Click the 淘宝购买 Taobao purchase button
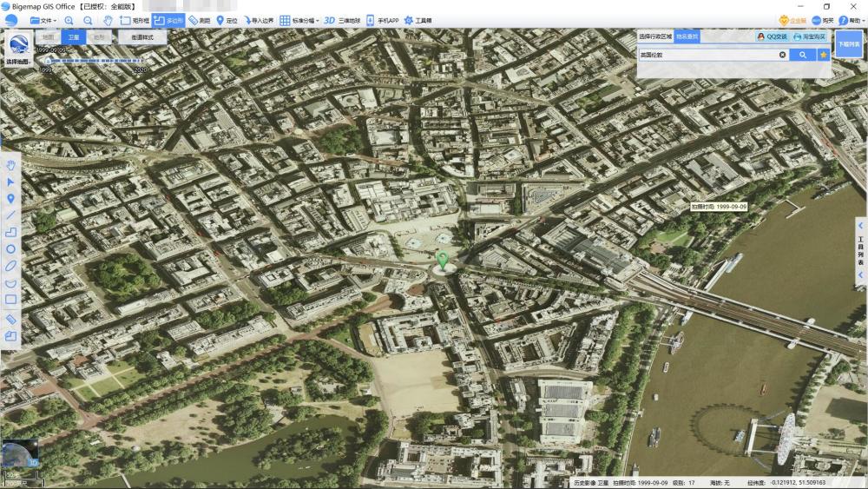Image resolution: width=868 pixels, height=489 pixels. (810, 36)
